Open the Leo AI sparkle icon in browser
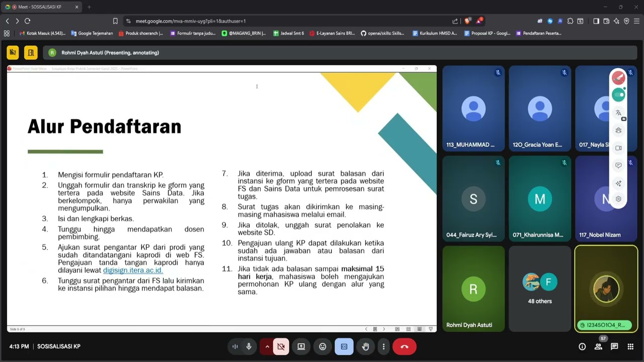The height and width of the screenshot is (362, 644). point(616,21)
